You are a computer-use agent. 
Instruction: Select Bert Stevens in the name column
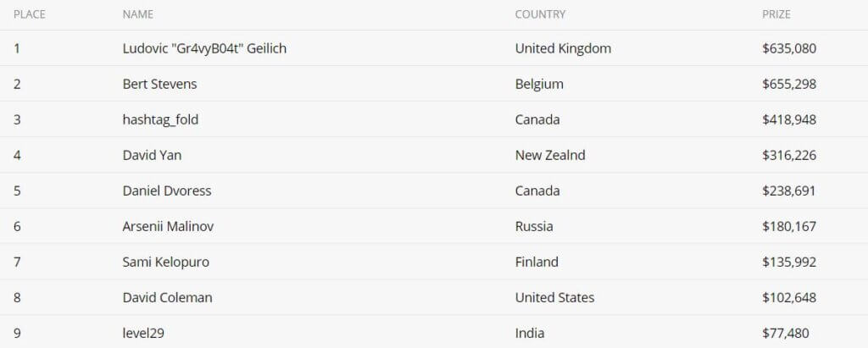pos(159,84)
